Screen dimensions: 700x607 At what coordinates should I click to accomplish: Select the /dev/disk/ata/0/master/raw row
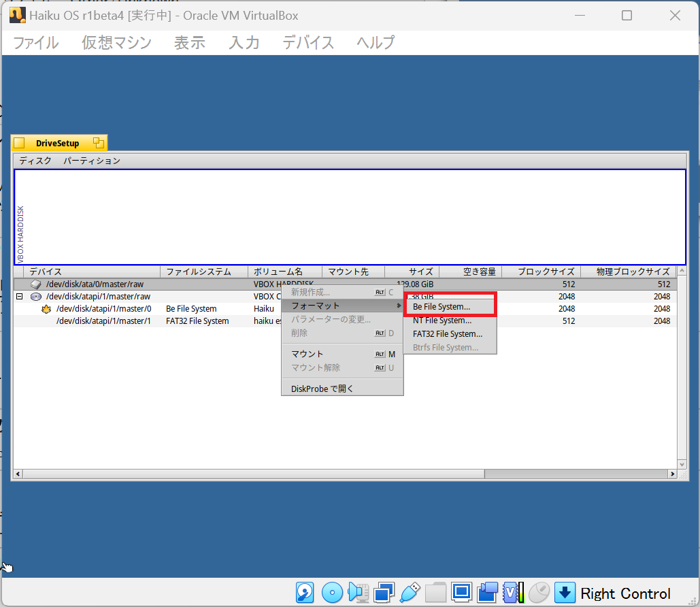[x=345, y=284]
